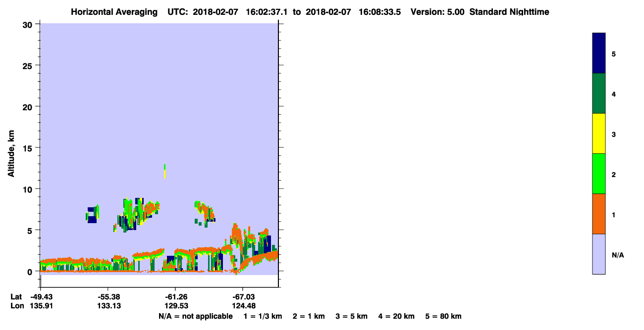The width and height of the screenshot is (644, 330).
Task: Click the '5 = 80 km' legend text
Action: pos(443,316)
